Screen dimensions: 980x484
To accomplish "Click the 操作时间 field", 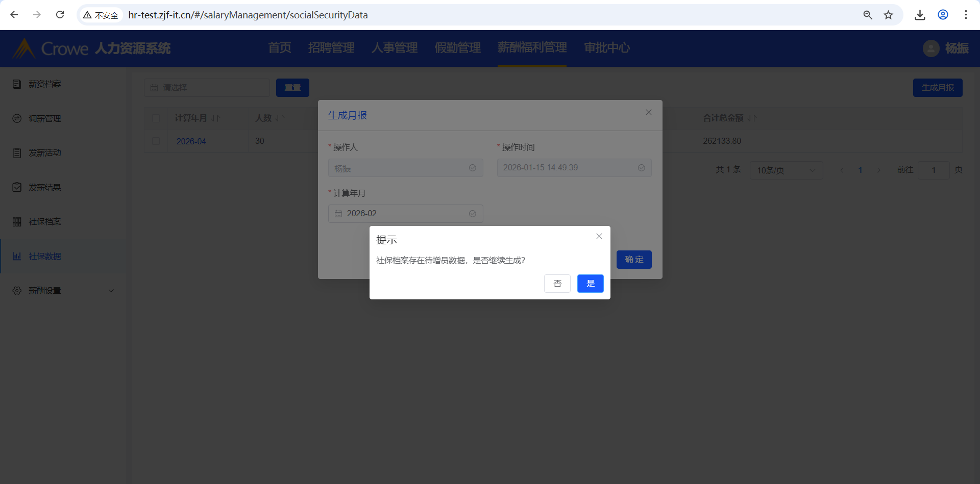I will click(x=574, y=168).
